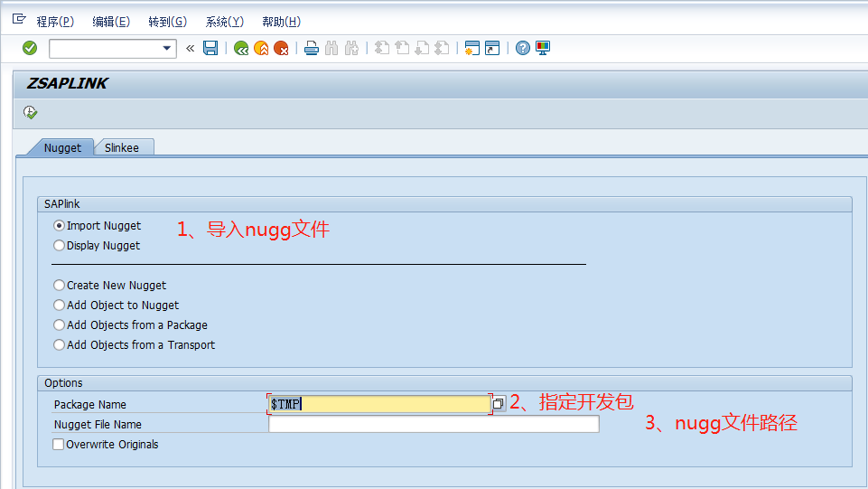Image resolution: width=868 pixels, height=489 pixels.
Task: Click the green Back icon
Action: pos(241,48)
